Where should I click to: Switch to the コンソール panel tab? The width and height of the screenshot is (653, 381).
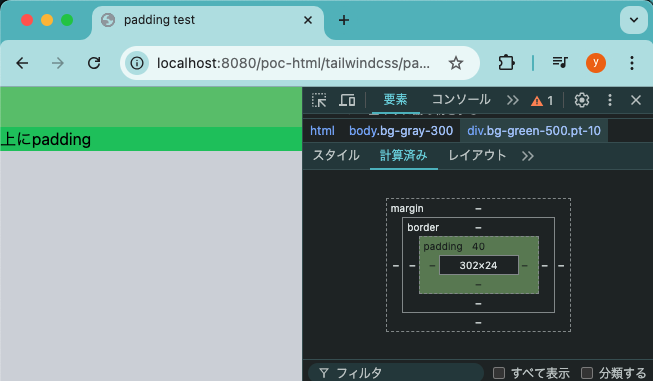coord(461,100)
